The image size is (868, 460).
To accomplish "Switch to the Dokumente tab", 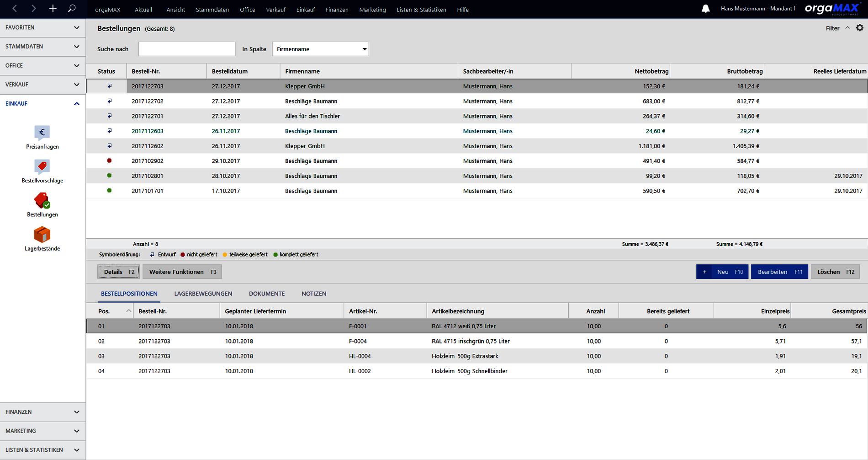I will pyautogui.click(x=267, y=294).
